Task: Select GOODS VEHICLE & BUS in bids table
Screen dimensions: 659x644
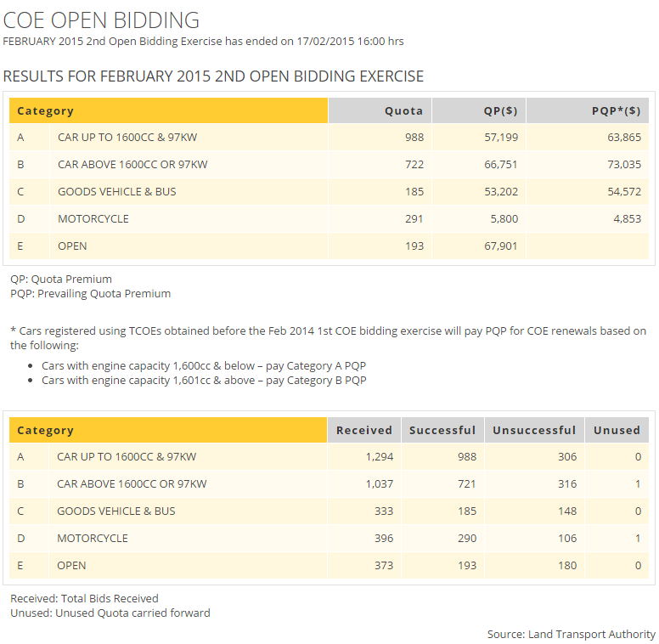Action: (x=116, y=511)
